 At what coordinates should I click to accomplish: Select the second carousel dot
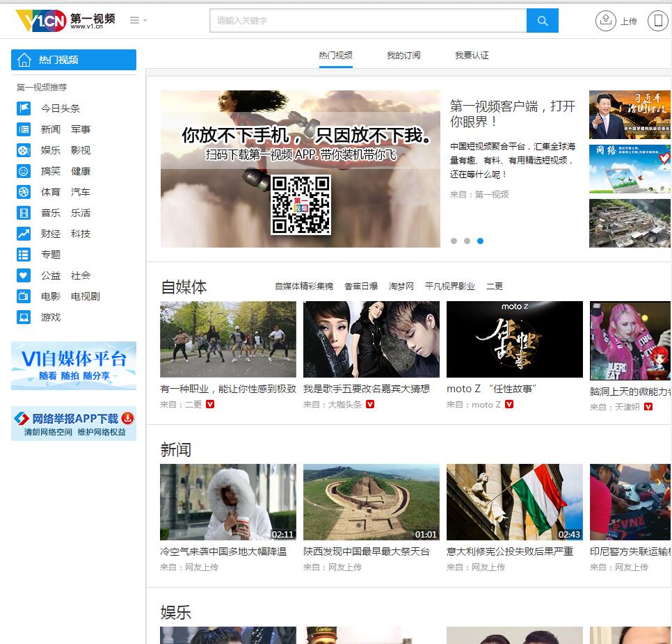tap(467, 241)
